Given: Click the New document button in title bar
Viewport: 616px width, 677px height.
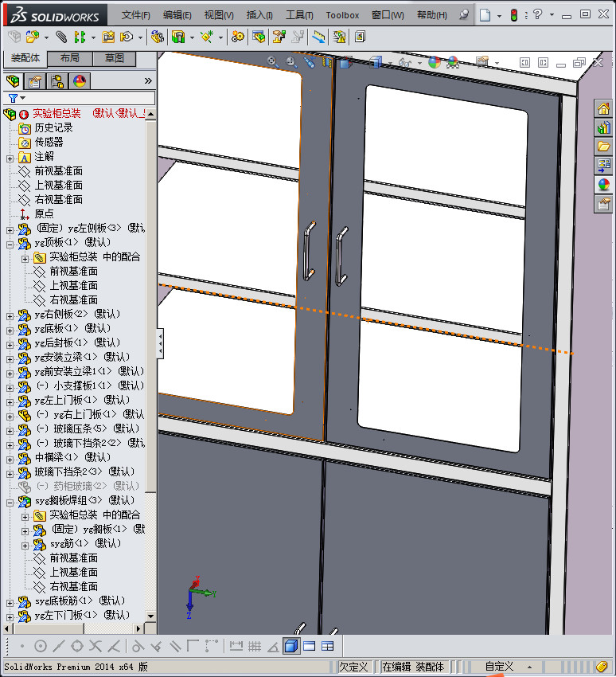Looking at the screenshot, I should point(485,15).
